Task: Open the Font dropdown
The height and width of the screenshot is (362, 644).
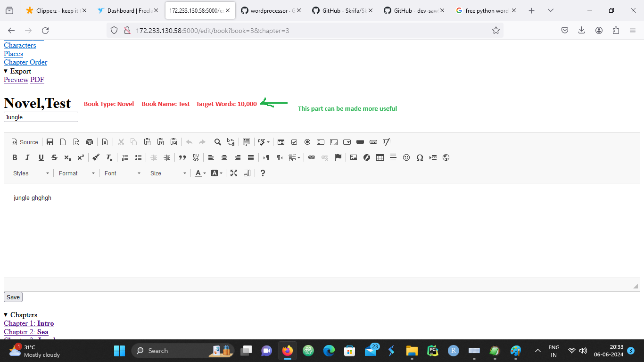Action: click(123, 173)
